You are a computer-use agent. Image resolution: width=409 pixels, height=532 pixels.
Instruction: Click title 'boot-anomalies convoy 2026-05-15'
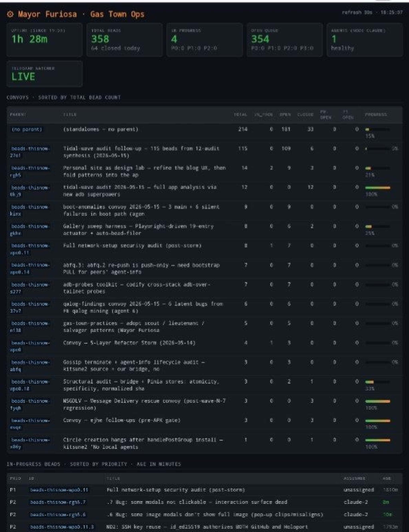(x=141, y=210)
